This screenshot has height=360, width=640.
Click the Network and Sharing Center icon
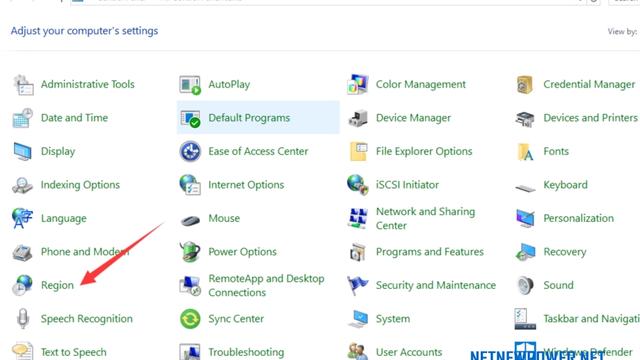(358, 218)
